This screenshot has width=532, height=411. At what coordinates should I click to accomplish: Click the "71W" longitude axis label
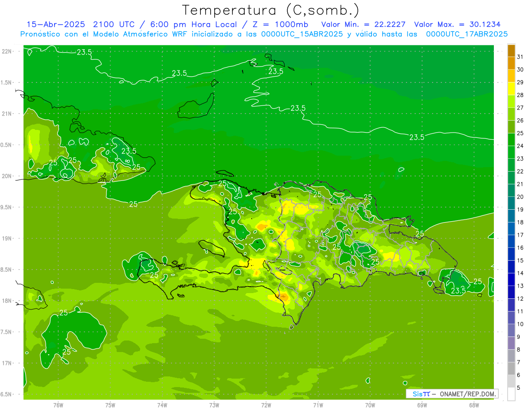[318, 405]
